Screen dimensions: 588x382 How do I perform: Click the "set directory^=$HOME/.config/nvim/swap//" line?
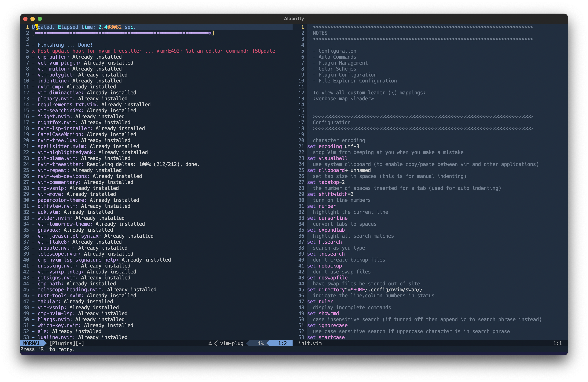tap(365, 290)
